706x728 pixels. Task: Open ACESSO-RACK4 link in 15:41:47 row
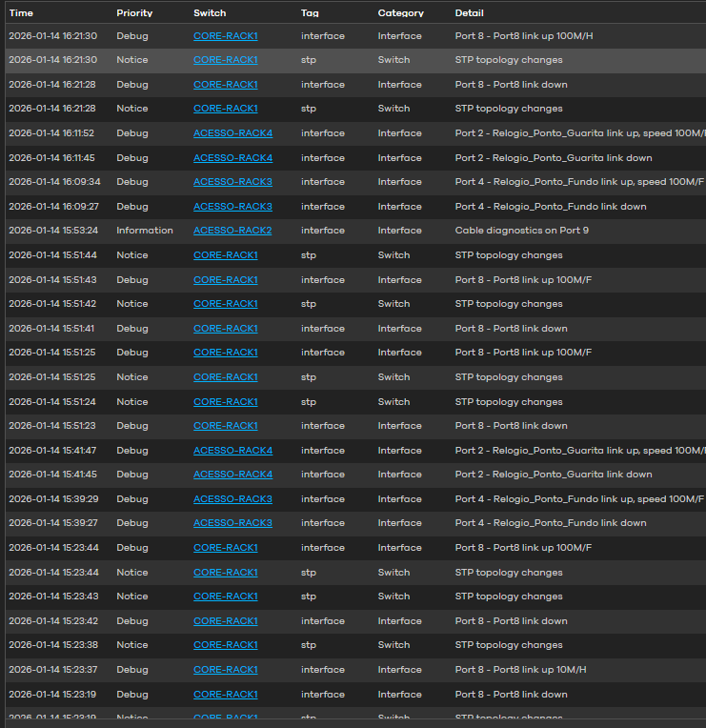(232, 451)
